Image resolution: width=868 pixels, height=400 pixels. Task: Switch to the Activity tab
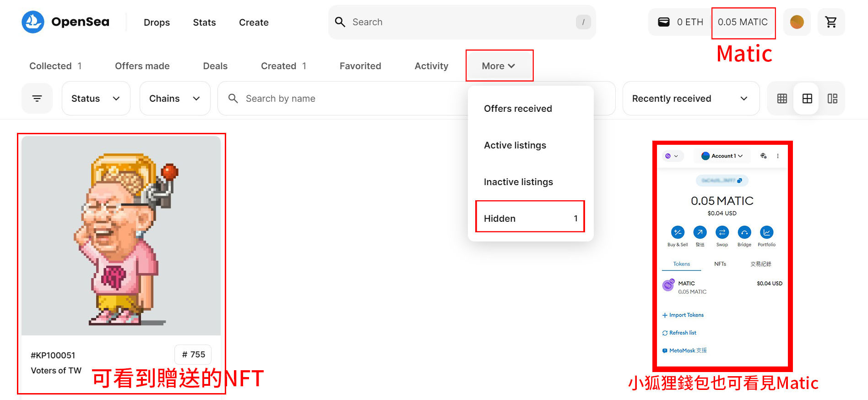pyautogui.click(x=431, y=66)
